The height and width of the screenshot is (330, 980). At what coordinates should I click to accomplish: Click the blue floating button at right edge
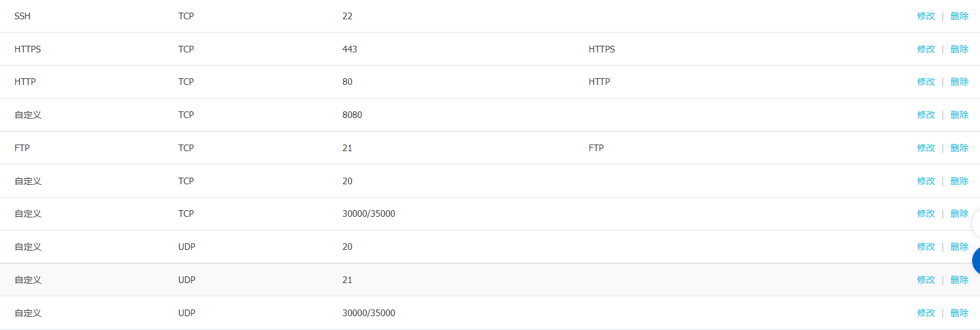tap(976, 261)
